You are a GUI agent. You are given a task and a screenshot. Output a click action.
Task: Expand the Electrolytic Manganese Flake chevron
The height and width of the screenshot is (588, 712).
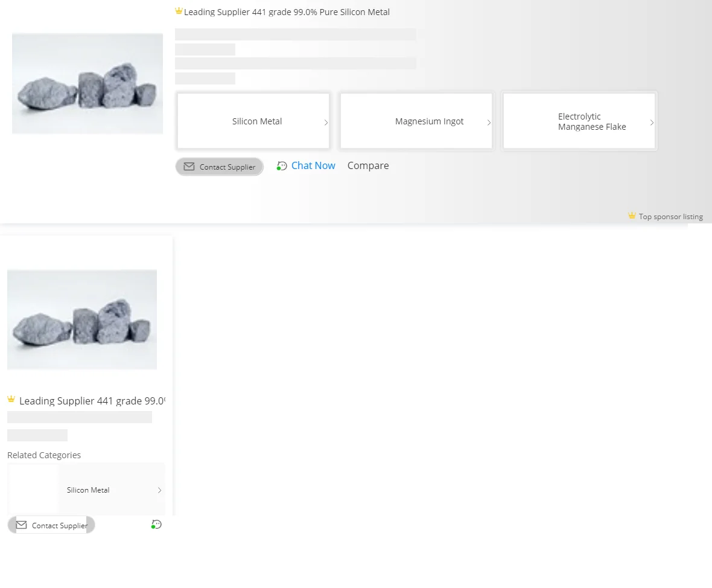[652, 123]
